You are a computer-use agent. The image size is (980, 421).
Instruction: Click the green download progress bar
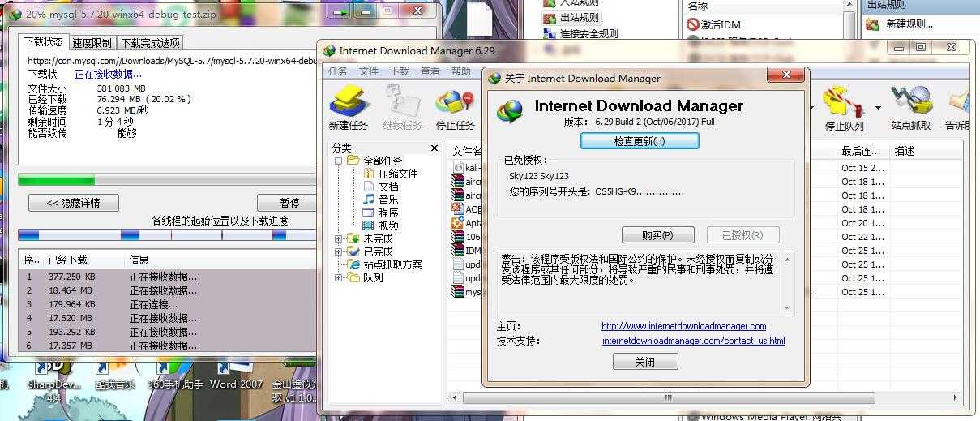coord(168,180)
